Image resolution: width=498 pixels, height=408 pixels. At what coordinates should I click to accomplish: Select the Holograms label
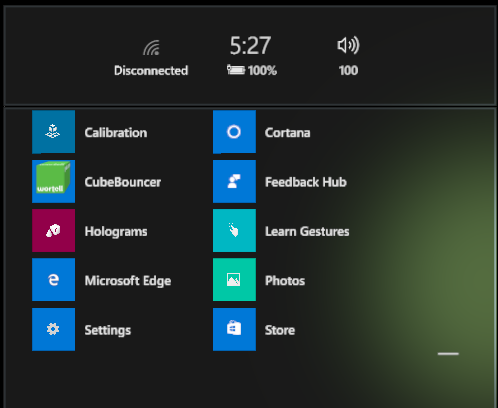tap(116, 232)
